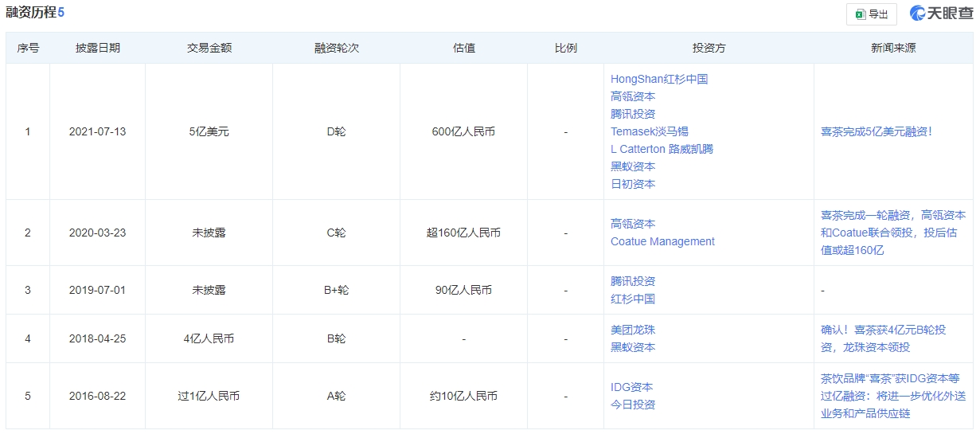The image size is (980, 434).
Task: Select the round cell D轮
Action: pyautogui.click(x=337, y=131)
